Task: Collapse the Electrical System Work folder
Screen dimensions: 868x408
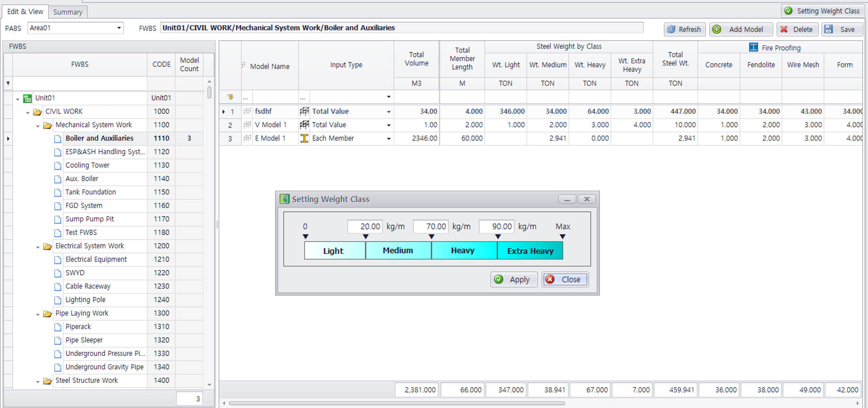Action: coord(38,247)
